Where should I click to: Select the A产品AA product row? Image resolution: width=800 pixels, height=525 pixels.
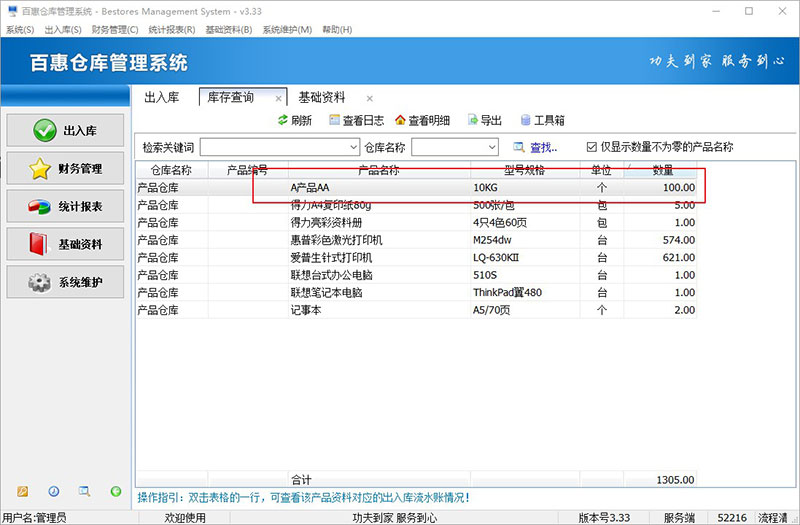coord(416,188)
